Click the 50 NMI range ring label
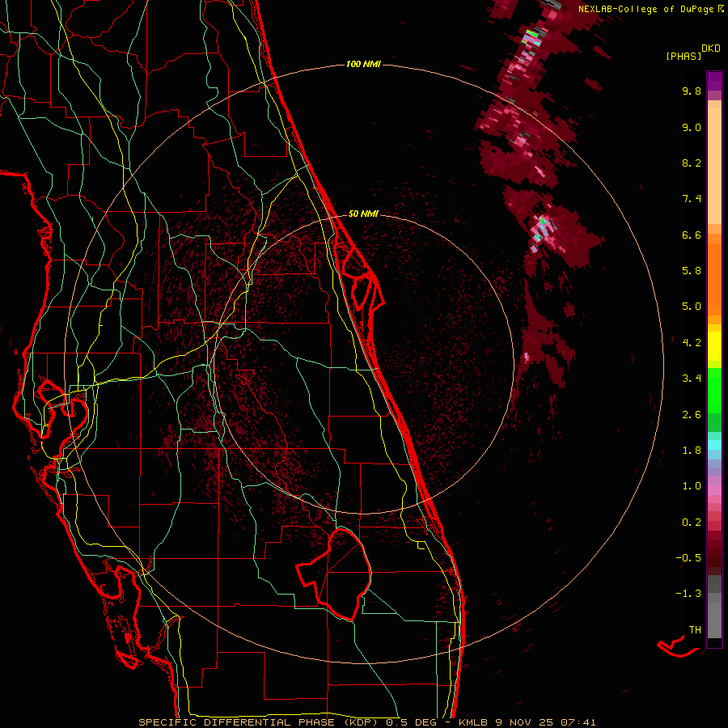Image resolution: width=728 pixels, height=728 pixels. pos(363,214)
